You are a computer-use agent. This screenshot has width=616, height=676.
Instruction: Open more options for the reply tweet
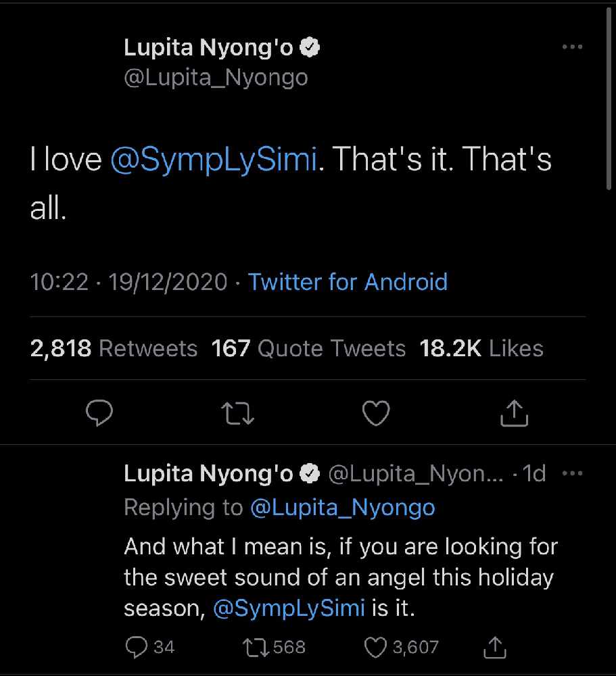[x=572, y=474]
